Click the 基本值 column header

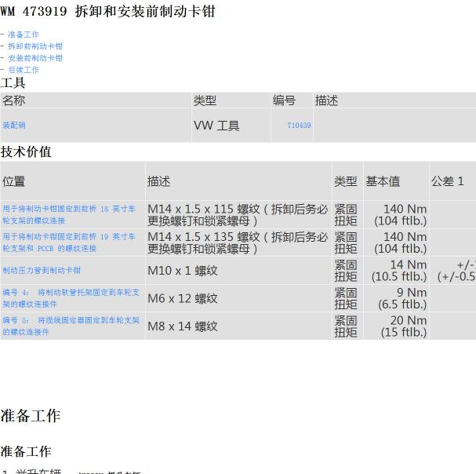tap(383, 181)
